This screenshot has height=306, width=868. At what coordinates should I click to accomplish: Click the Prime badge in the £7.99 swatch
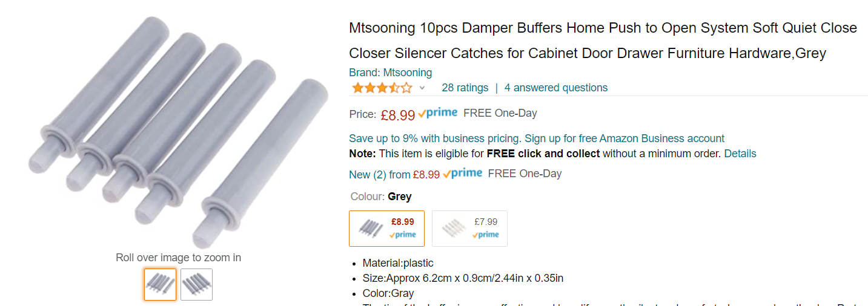(x=486, y=235)
